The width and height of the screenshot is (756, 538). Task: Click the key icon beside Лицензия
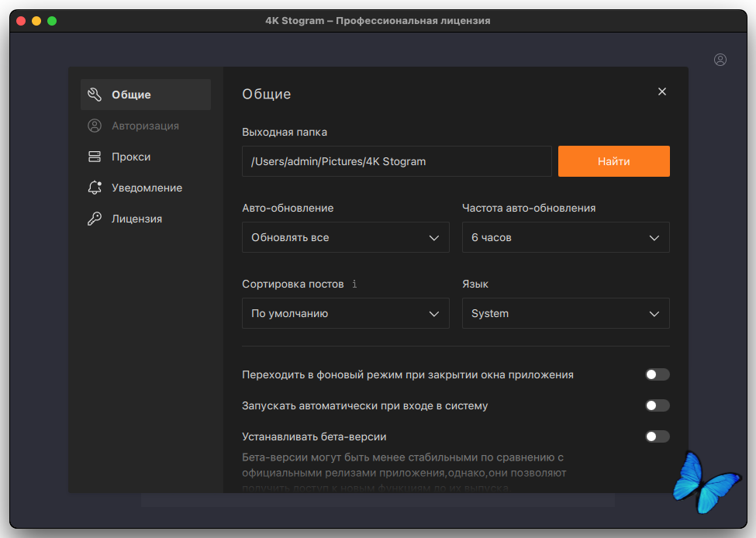[95, 219]
